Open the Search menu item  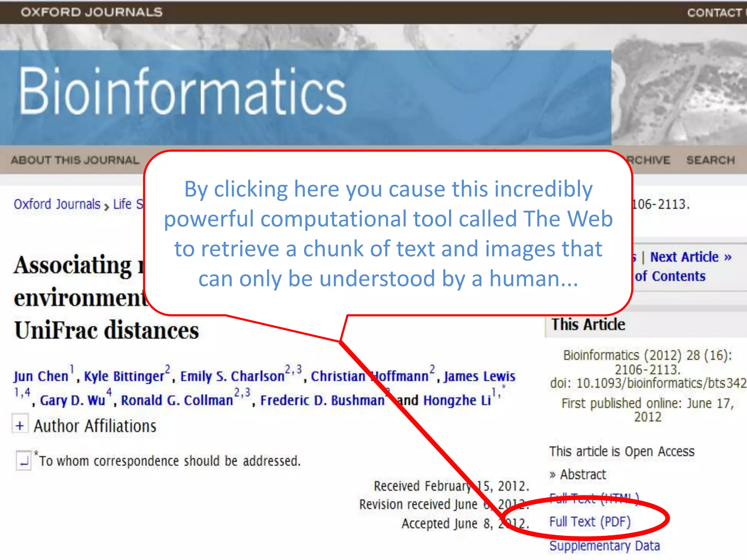click(711, 160)
